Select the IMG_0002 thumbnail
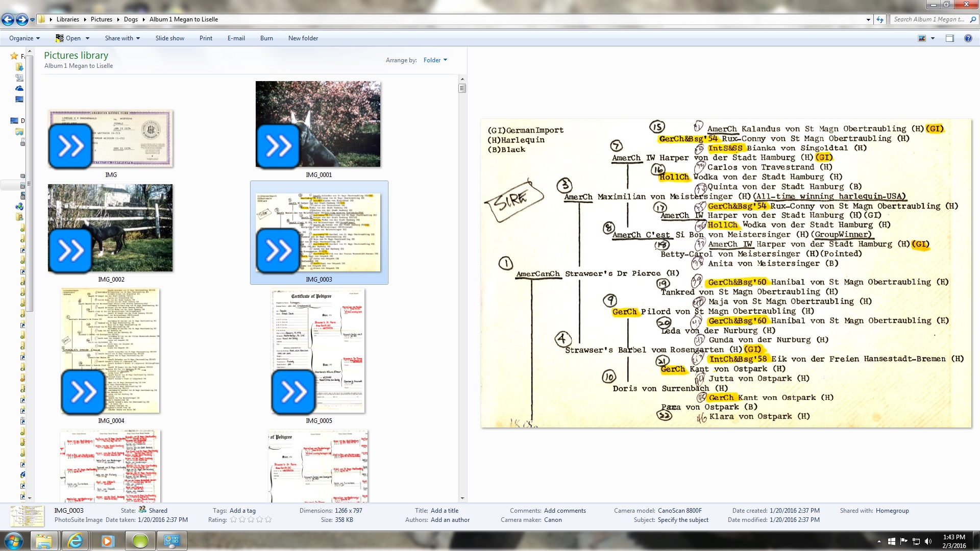This screenshot has width=980, height=551. [x=111, y=228]
